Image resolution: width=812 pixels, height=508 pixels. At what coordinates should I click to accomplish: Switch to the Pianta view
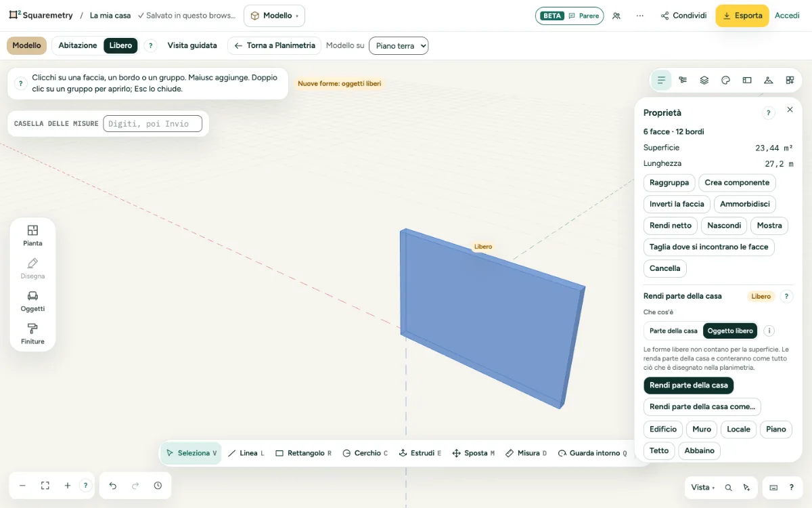(32, 236)
